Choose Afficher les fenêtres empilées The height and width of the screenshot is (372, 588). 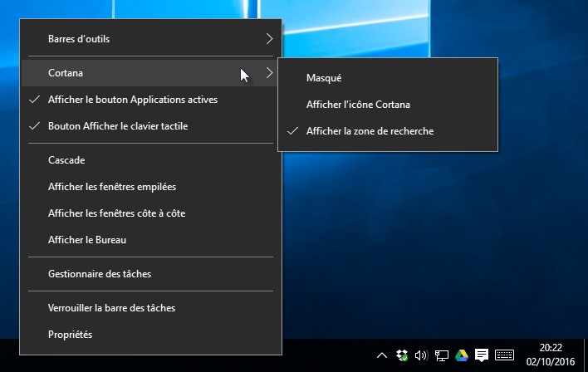pyautogui.click(x=111, y=187)
